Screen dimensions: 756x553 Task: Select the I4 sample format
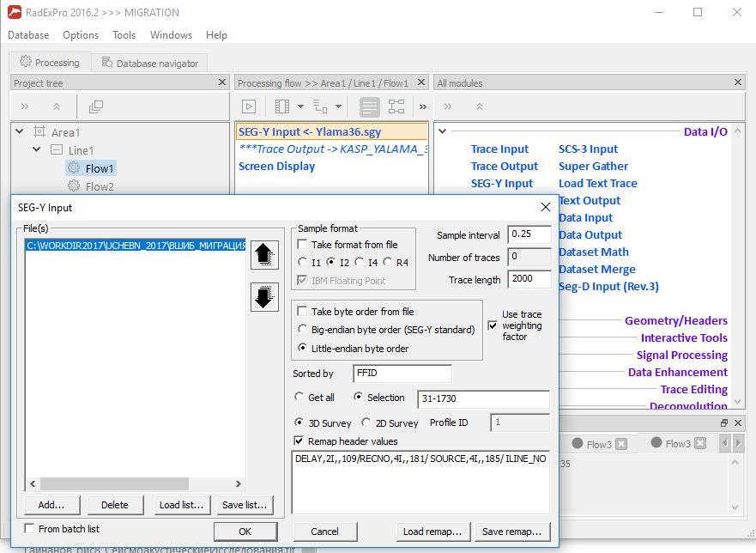pos(360,262)
